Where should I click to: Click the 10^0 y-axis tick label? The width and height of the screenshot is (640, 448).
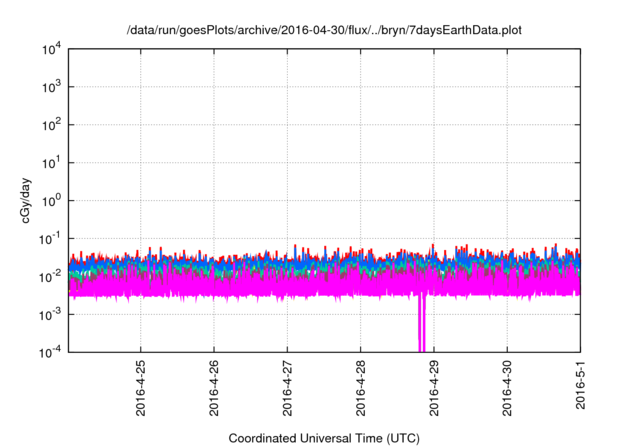tap(51, 201)
